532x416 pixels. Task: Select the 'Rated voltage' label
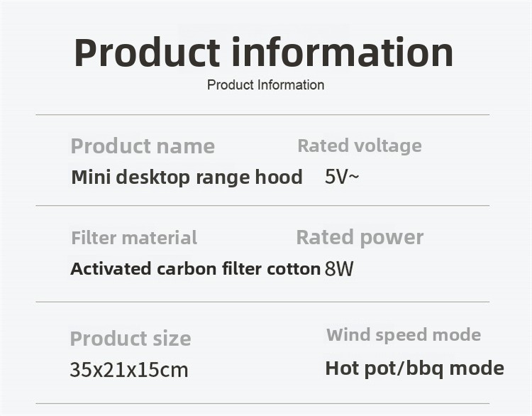coord(359,146)
